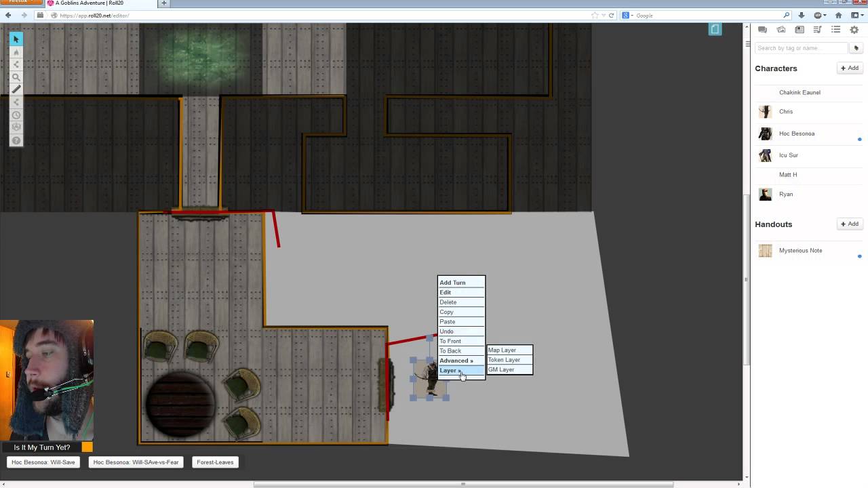Choose Edit from context menu
The width and height of the screenshot is (868, 488).
[461, 292]
